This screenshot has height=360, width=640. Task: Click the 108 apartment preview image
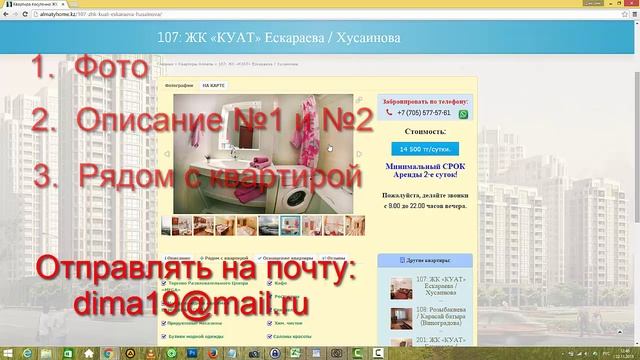(x=401, y=318)
